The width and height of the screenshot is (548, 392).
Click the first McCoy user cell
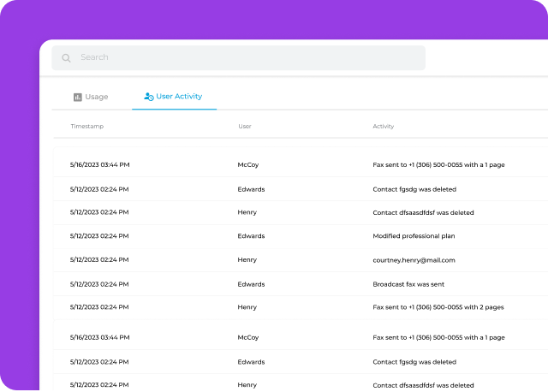click(248, 164)
